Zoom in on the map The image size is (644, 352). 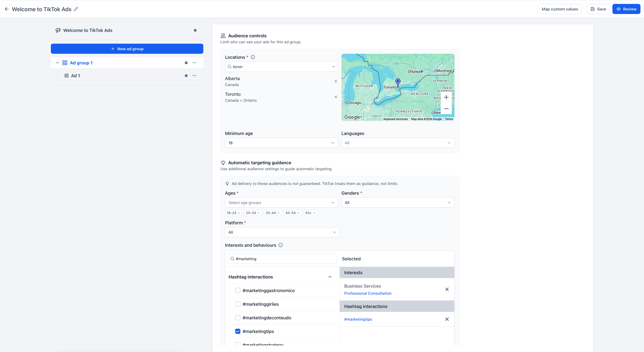coord(446,97)
